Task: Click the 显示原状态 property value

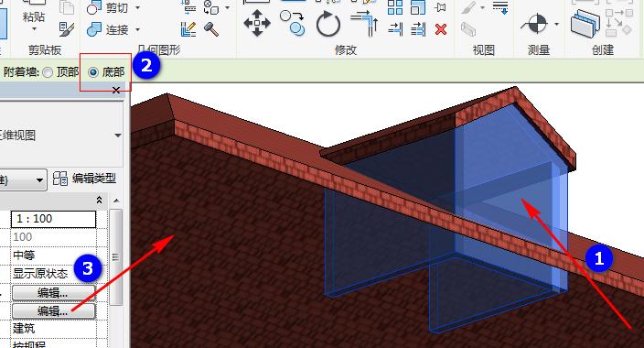Action: (x=40, y=274)
